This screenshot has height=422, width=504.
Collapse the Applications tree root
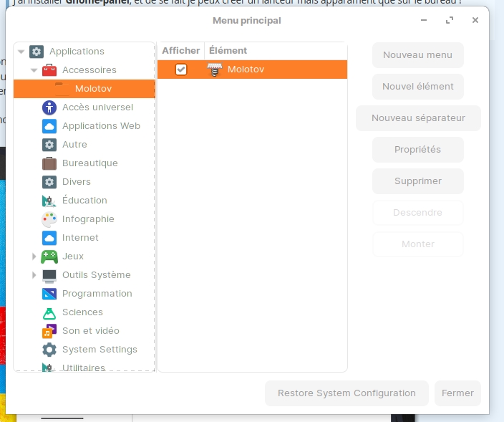[21, 52]
